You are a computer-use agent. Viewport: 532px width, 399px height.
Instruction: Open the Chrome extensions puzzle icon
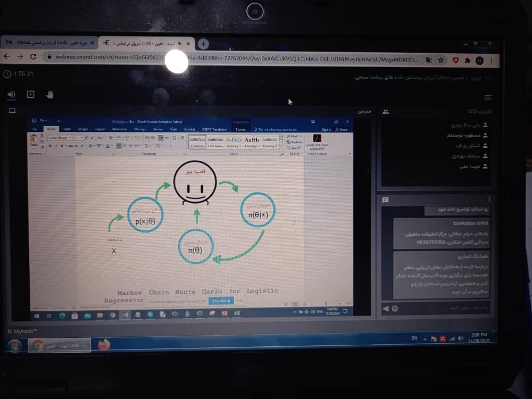coord(468,61)
